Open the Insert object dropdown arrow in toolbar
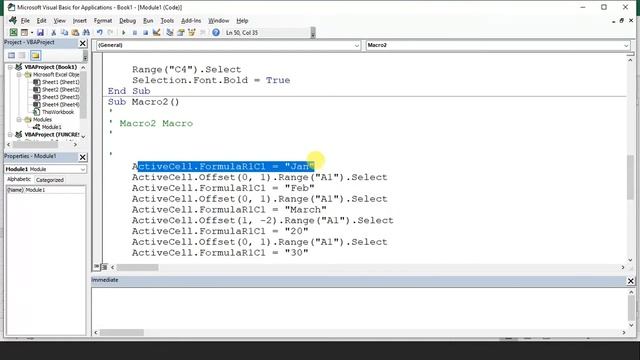 (32, 32)
